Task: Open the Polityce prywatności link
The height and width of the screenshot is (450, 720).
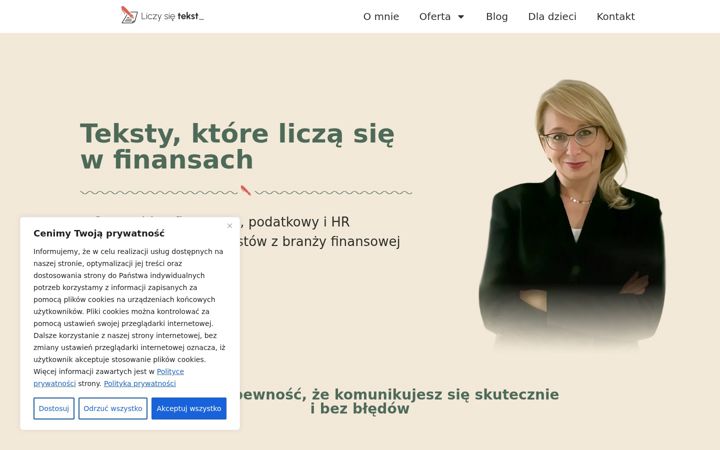Action: [x=170, y=371]
